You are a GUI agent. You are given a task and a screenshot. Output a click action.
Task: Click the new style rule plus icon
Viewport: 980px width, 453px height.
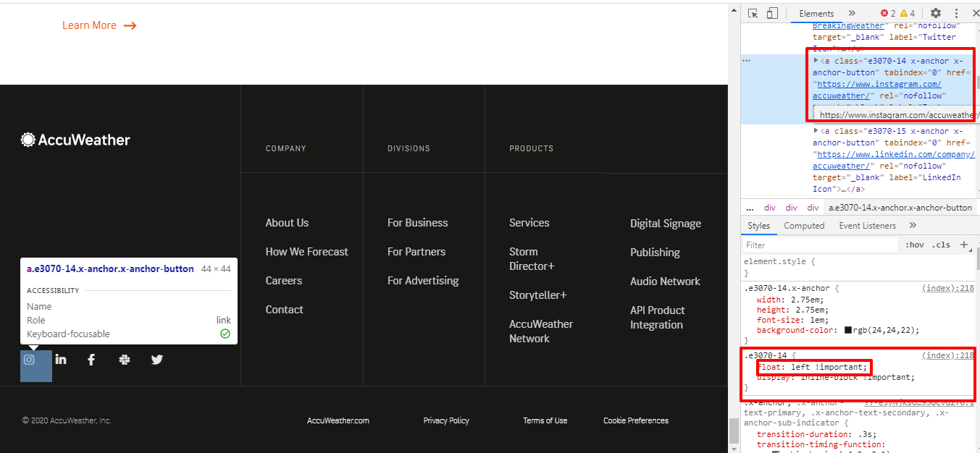(964, 245)
